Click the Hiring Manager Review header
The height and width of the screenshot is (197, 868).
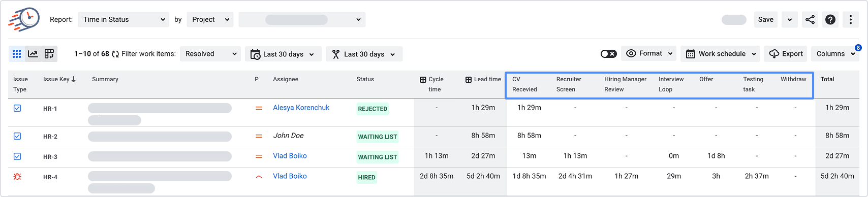click(x=625, y=84)
